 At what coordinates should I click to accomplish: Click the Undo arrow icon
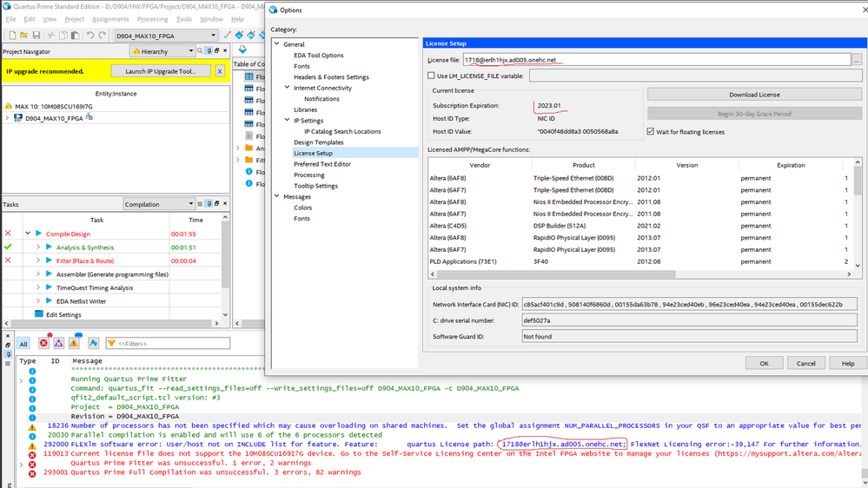click(x=89, y=36)
